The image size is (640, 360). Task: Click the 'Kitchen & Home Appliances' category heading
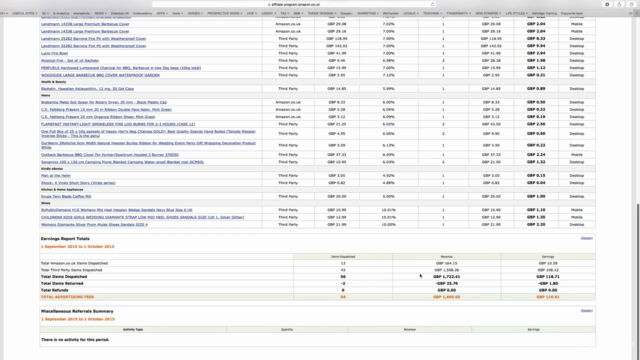point(62,190)
